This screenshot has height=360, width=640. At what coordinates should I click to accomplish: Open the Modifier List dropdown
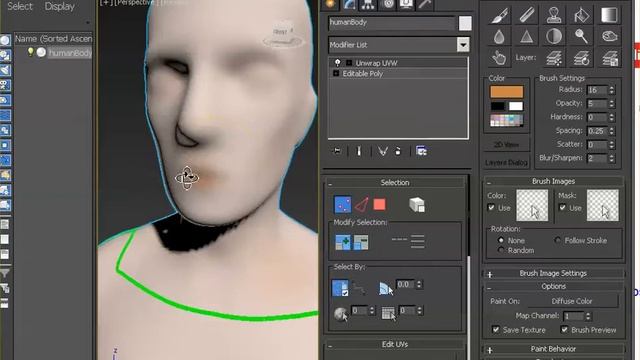click(463, 44)
